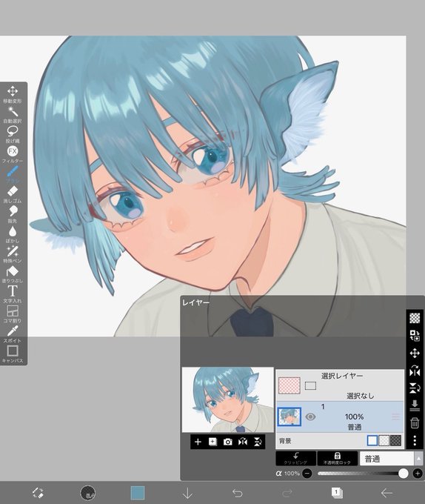
Task: Tap the vertical flip rotate icon in sidebar
Action: (415, 388)
